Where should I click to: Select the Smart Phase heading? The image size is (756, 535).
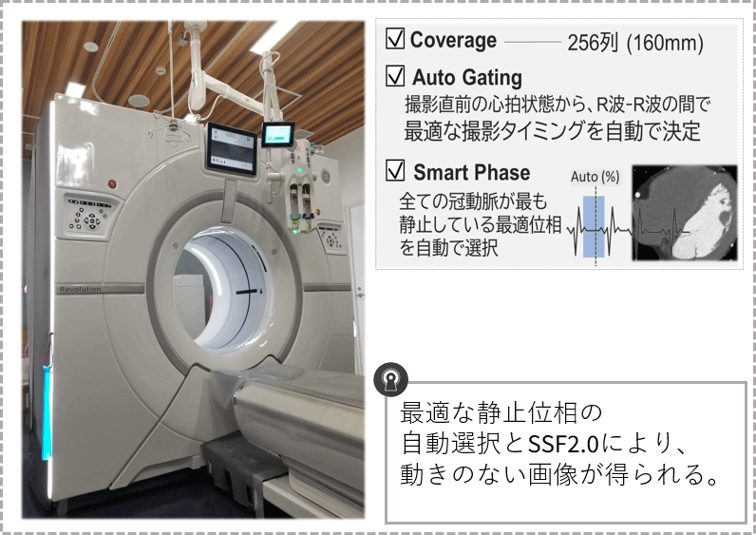pos(471,172)
